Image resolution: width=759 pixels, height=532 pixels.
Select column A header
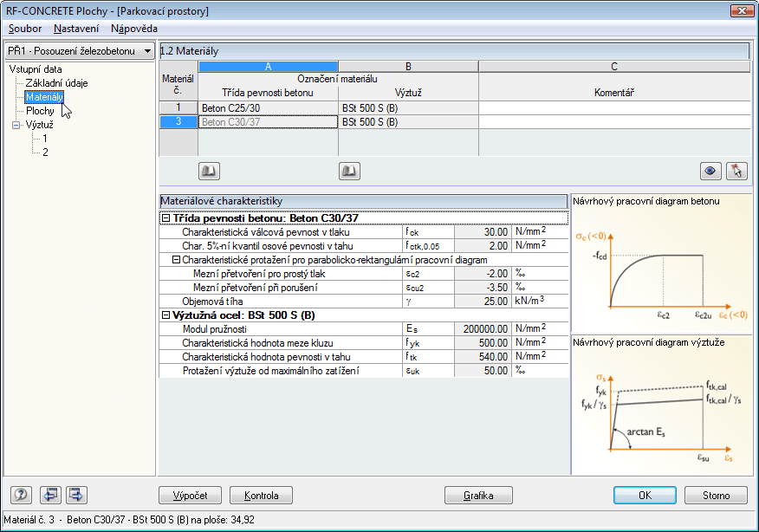[x=269, y=67]
